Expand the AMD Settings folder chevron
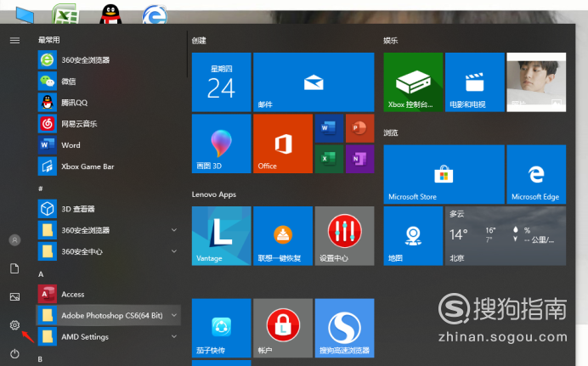This screenshot has height=366, width=588. click(174, 336)
